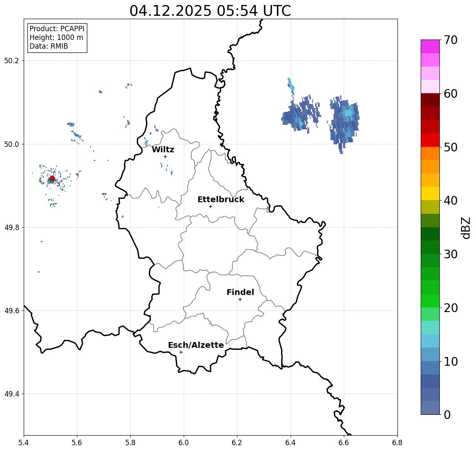Click the longitude axis label 6.6

point(344,443)
